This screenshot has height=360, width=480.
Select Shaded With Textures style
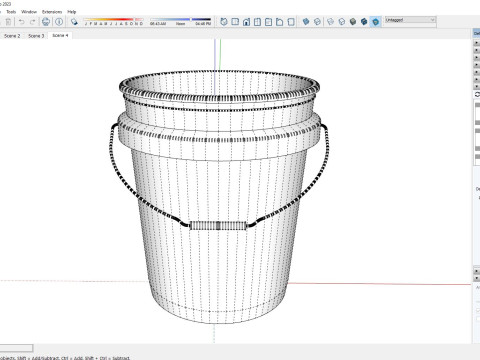pos(364,22)
